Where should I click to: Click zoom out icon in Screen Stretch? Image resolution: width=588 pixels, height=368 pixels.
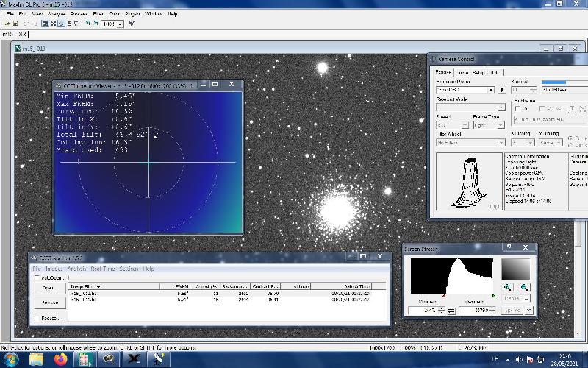(523, 287)
